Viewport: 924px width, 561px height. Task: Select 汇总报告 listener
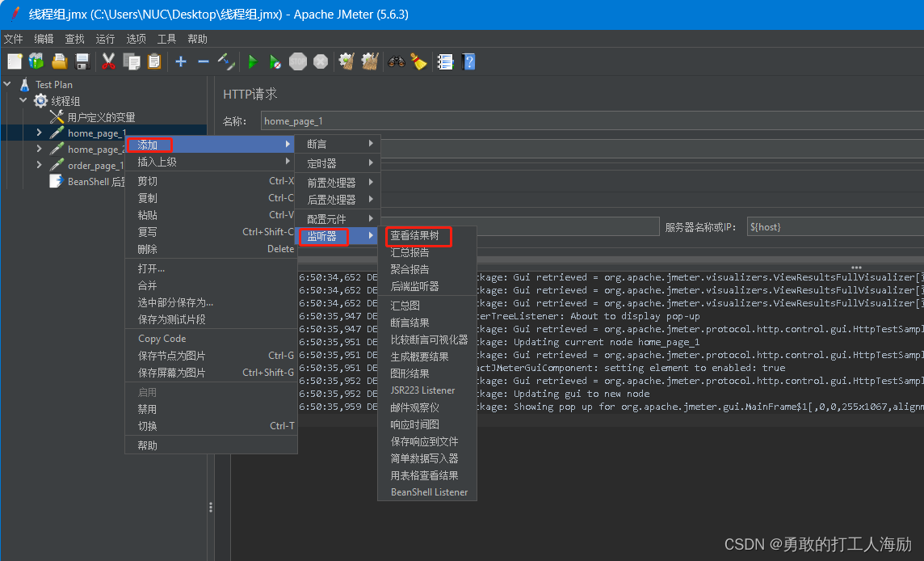[x=427, y=252]
